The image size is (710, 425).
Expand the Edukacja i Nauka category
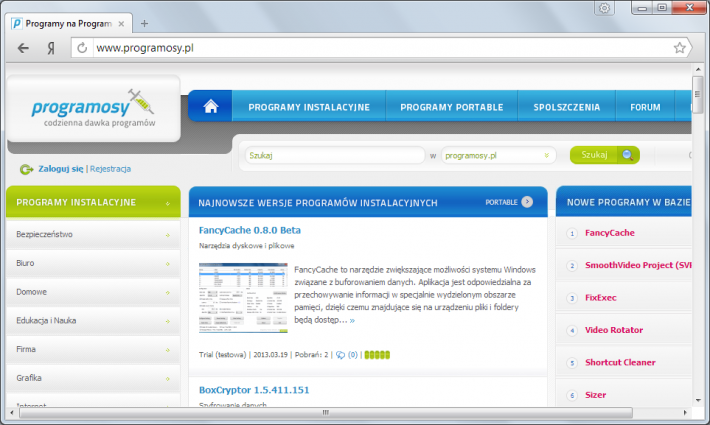pos(93,320)
